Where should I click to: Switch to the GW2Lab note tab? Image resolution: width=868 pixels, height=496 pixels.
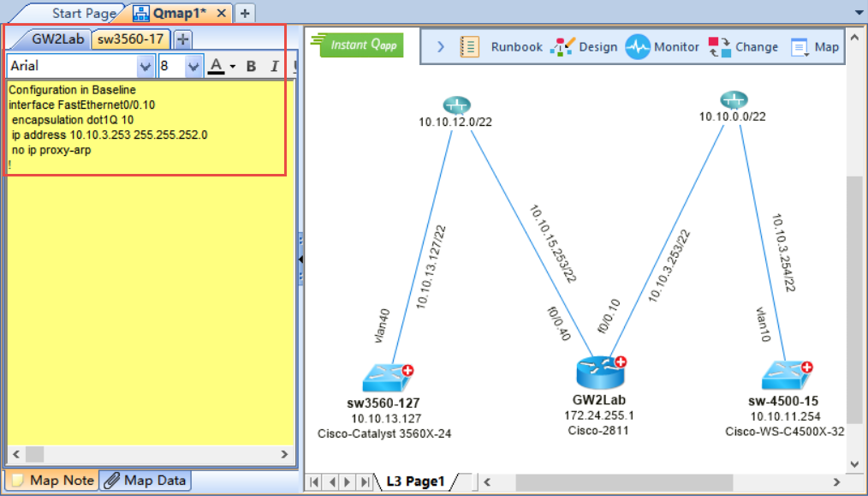pos(57,39)
